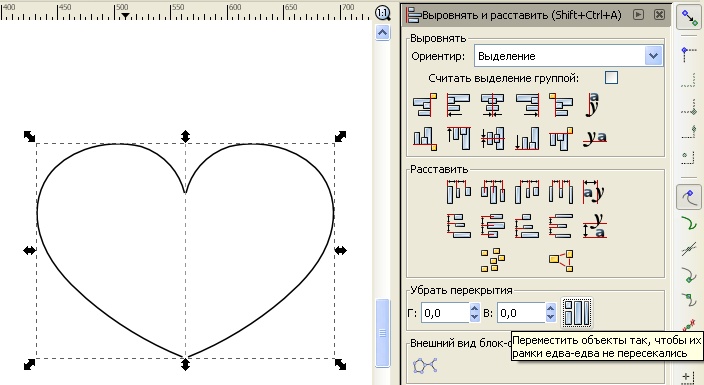This screenshot has width=704, height=385.
Task: Distribute text baselines vertically
Action: tap(595, 226)
